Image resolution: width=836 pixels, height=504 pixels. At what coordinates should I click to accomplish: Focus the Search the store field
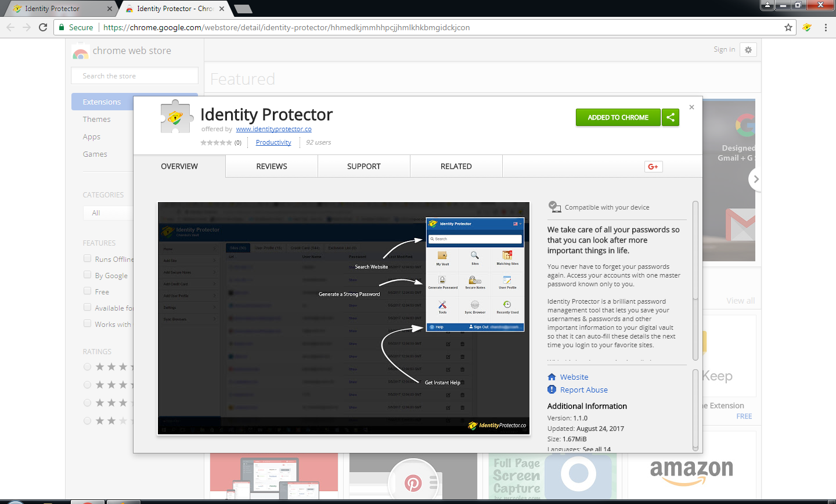pyautogui.click(x=135, y=75)
